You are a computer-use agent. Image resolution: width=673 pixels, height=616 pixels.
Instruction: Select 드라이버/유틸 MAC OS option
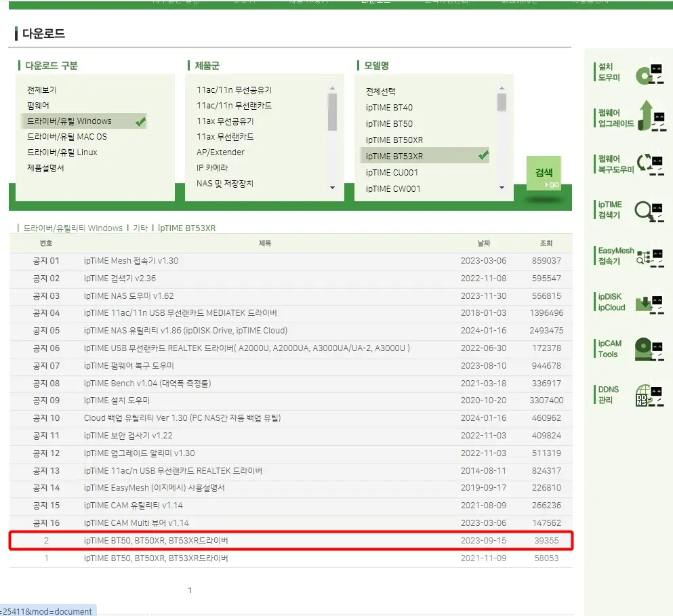(67, 136)
